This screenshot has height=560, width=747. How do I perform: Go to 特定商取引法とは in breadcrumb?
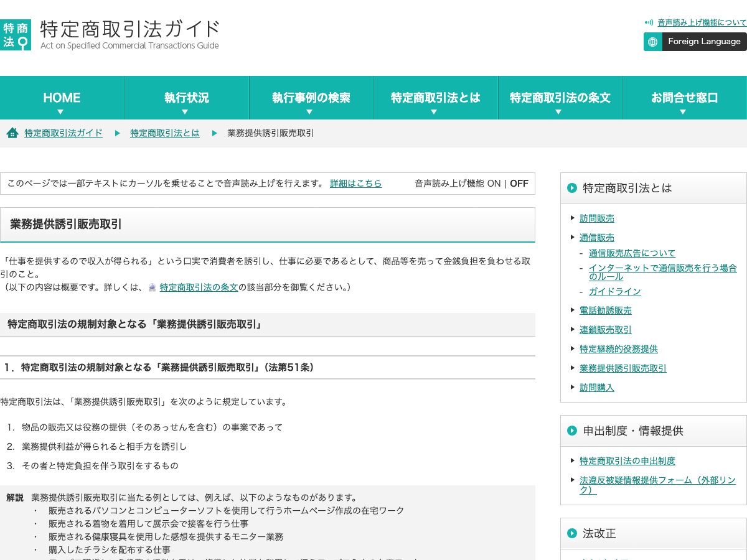[x=165, y=133]
